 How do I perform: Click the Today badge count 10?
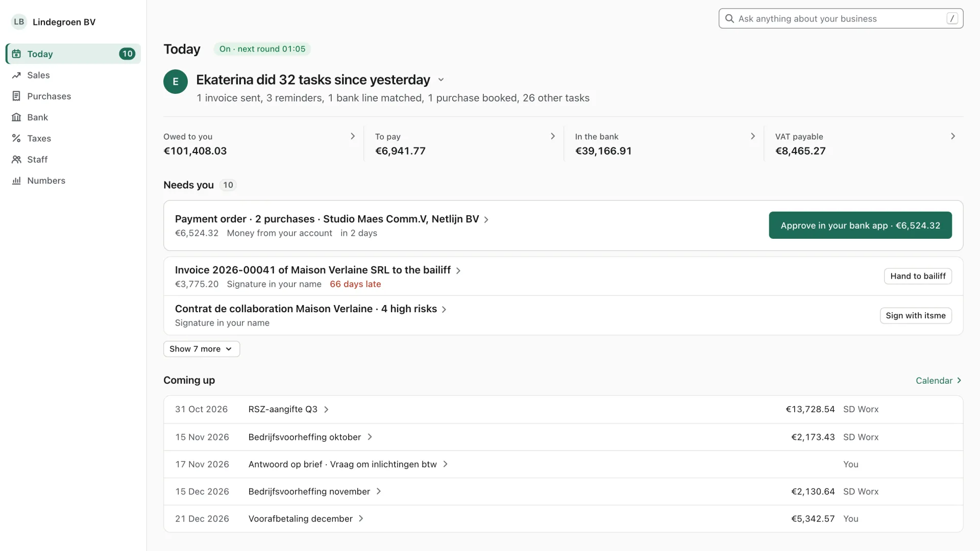127,54
